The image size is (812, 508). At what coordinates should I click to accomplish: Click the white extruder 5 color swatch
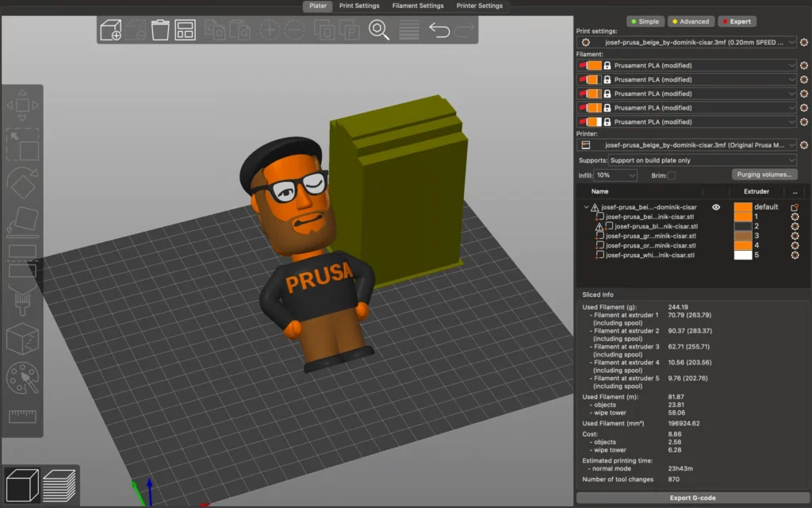click(x=742, y=255)
